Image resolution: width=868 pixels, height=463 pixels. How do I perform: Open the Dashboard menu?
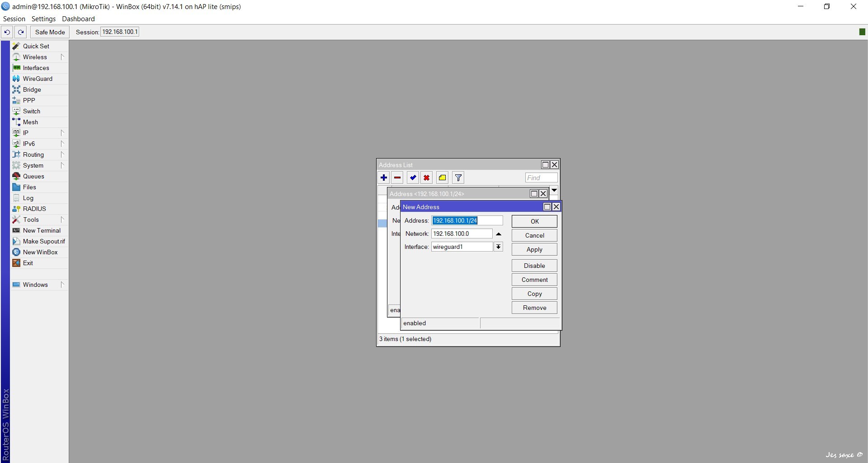[x=78, y=19]
